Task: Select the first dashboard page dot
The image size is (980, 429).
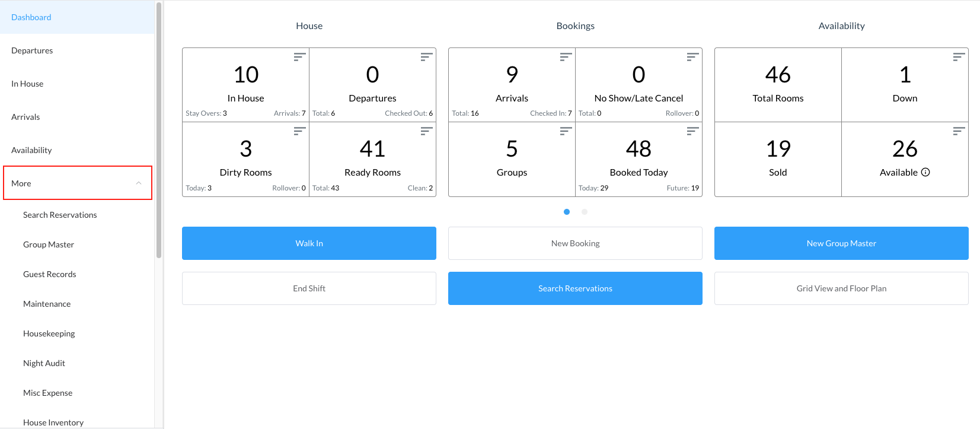Action: (567, 212)
